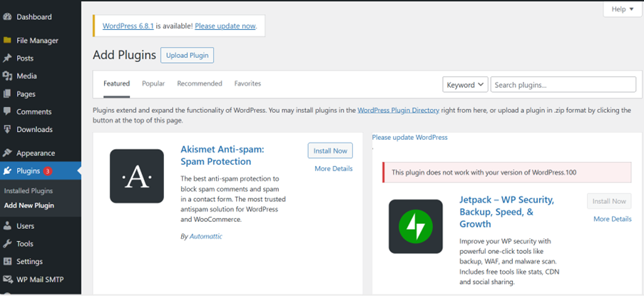Click the Posts pushpin icon
The image size is (644, 296).
(x=7, y=58)
